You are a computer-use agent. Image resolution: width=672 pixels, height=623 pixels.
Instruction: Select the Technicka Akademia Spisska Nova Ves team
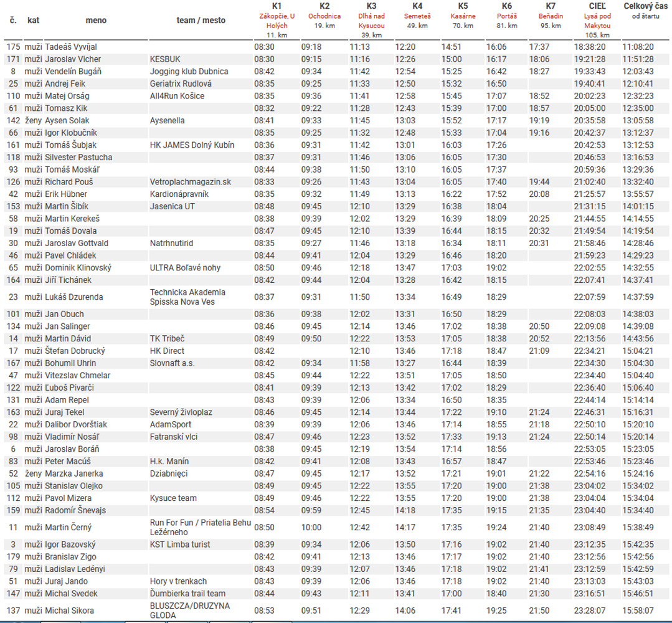coord(187,297)
